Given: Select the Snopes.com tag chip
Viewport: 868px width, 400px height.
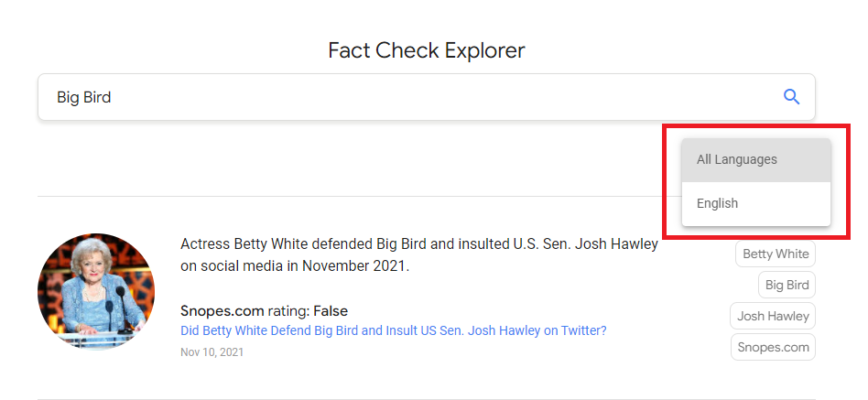Looking at the screenshot, I should pos(774,347).
